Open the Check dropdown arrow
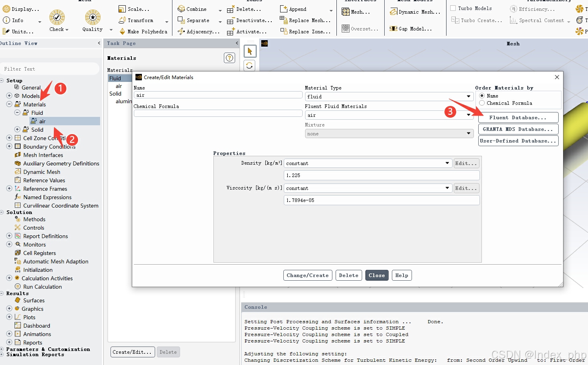Viewport: 588px width, 365px height. click(67, 30)
